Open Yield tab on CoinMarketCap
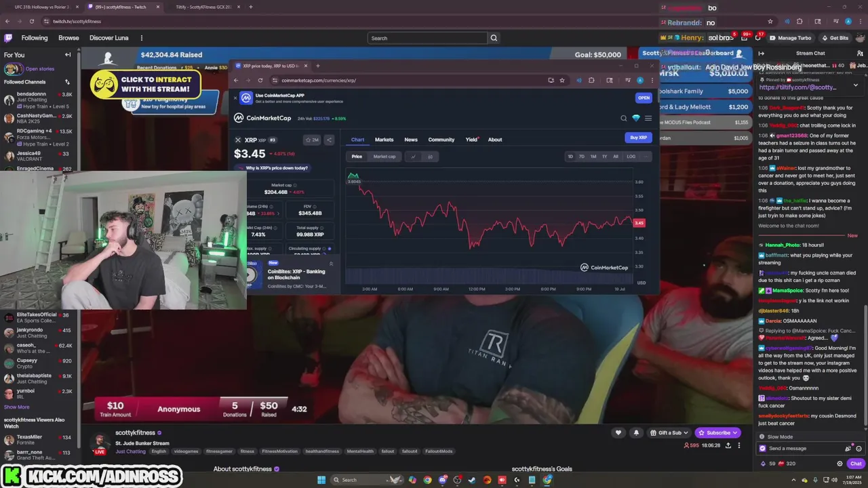The image size is (868, 488). click(472, 140)
